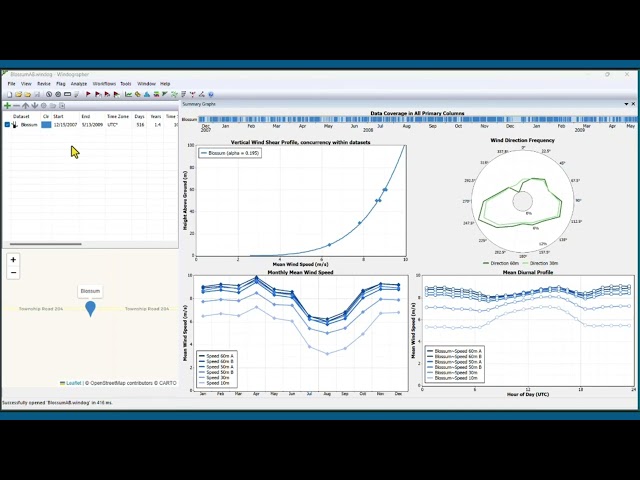The image size is (640, 480).
Task: Click the first red flag toolbar icon
Action: point(88,94)
